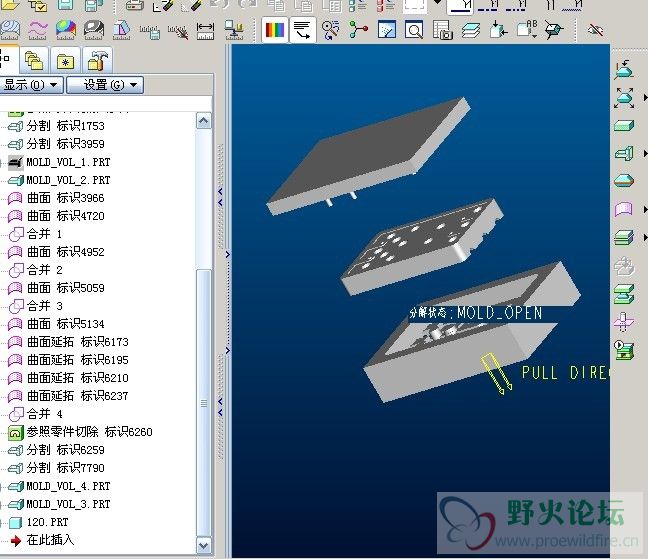Click the shrinkage four-arrows icon

tap(624, 98)
